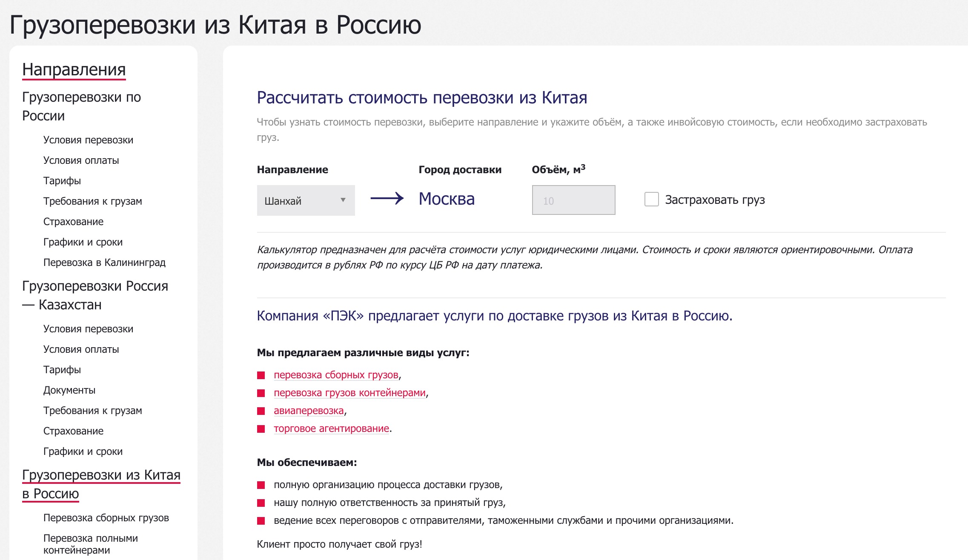Click the Клиент просто получает свой груз! text
The image size is (968, 560).
coord(340,544)
